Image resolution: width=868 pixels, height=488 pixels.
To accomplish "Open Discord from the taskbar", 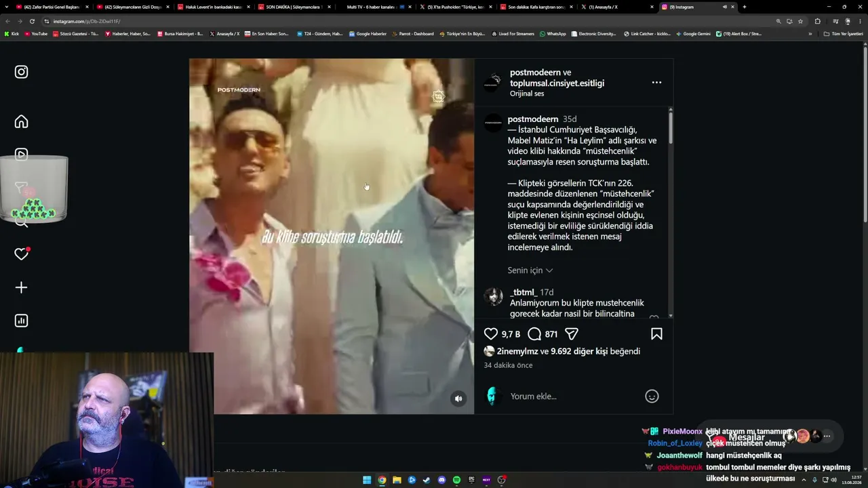I will [x=441, y=480].
